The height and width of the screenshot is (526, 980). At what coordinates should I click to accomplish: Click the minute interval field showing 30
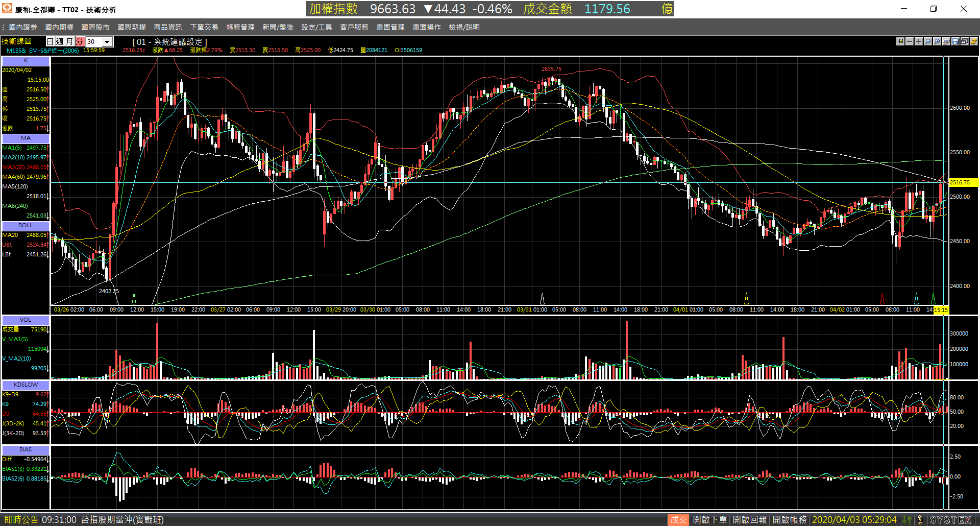pyautogui.click(x=94, y=42)
